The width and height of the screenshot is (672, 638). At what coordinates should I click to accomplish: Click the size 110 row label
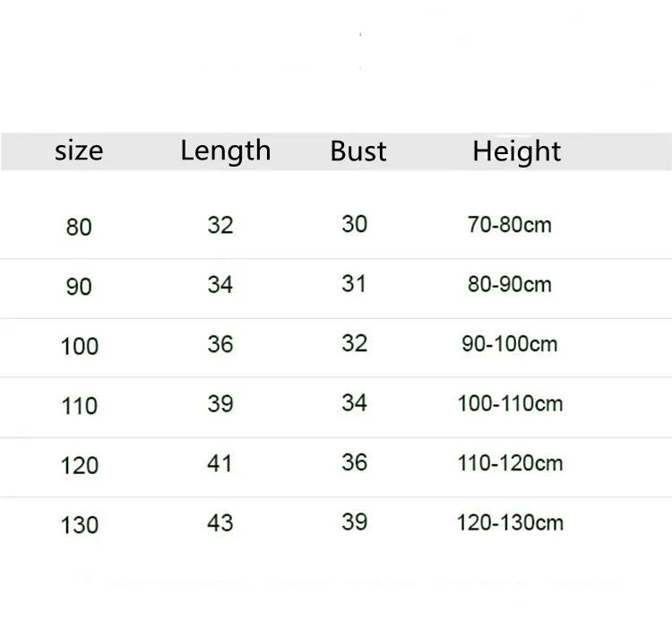79,406
